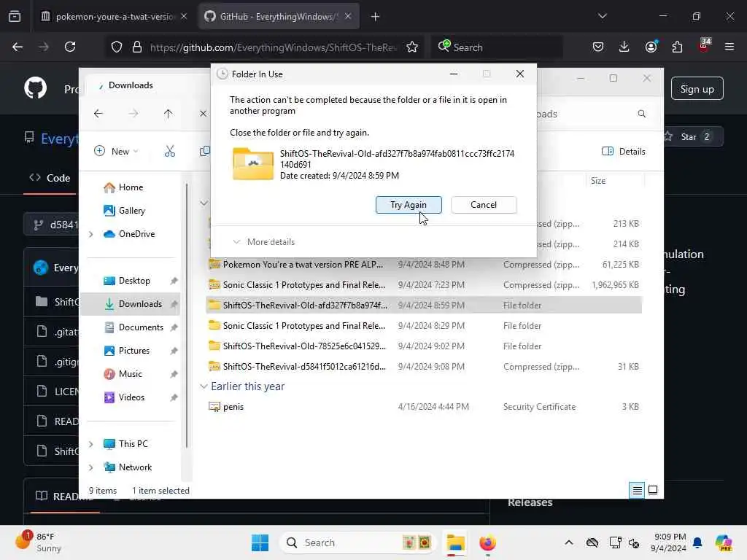Image resolution: width=747 pixels, height=560 pixels.
Task: Click Sign up on GitHub page
Action: [x=697, y=89]
